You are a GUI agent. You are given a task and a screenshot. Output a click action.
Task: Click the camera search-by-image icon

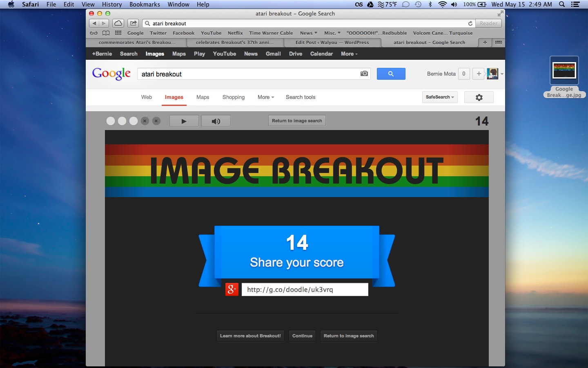pos(364,74)
